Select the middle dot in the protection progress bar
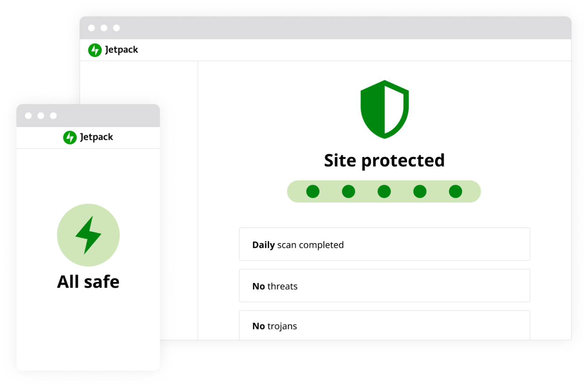 384,192
